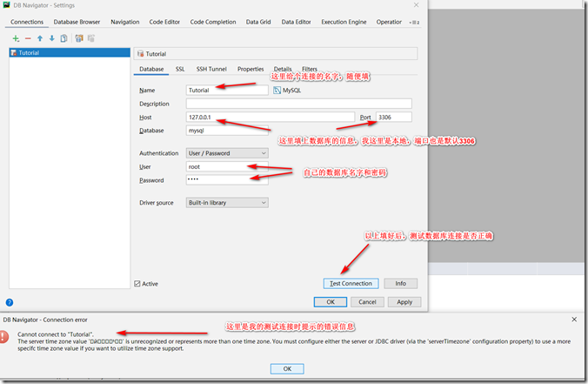This screenshot has width=588, height=384.
Task: Switch to Navigation tab
Action: 125,22
